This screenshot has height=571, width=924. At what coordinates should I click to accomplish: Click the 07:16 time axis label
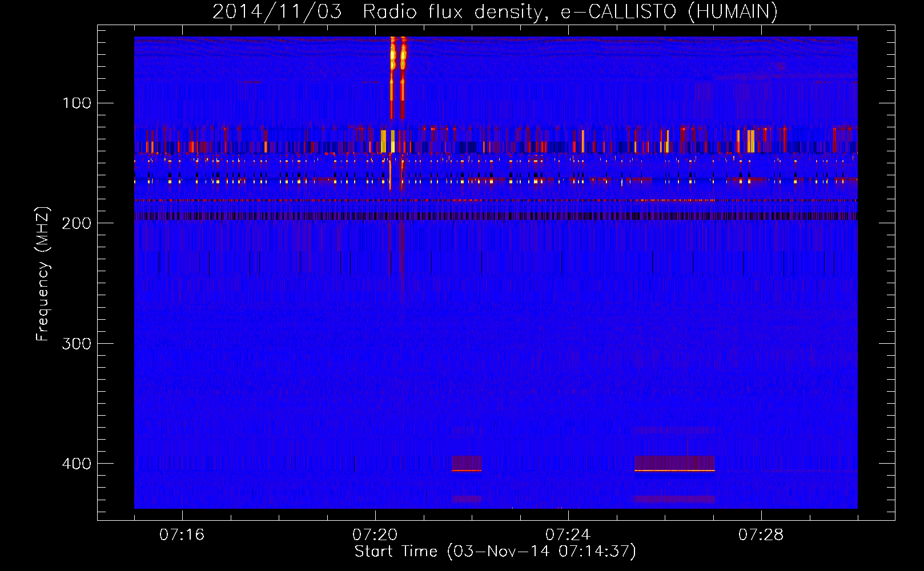pyautogui.click(x=182, y=535)
